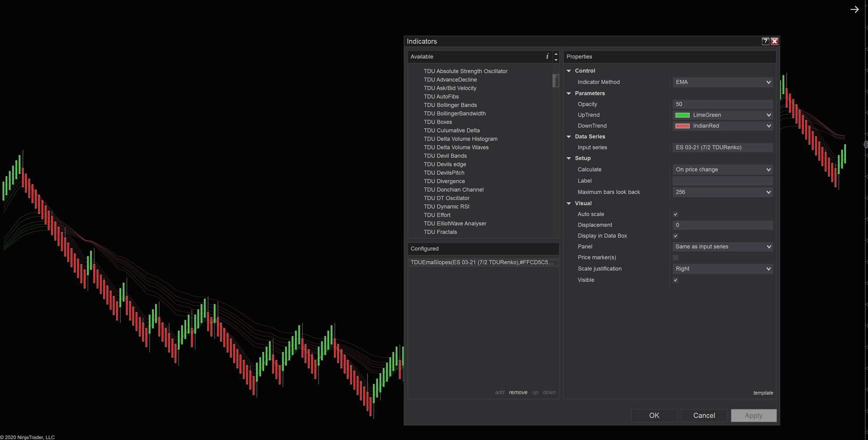
Task: Select TDU Fractals from the indicator list
Action: (x=440, y=232)
